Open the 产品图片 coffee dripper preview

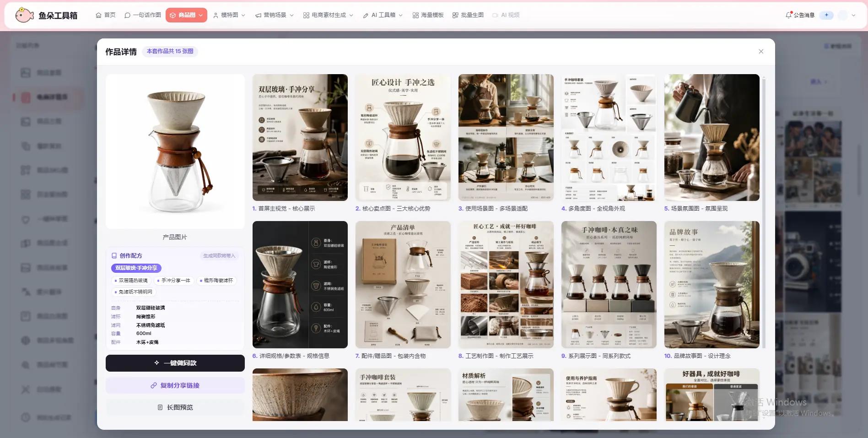175,151
